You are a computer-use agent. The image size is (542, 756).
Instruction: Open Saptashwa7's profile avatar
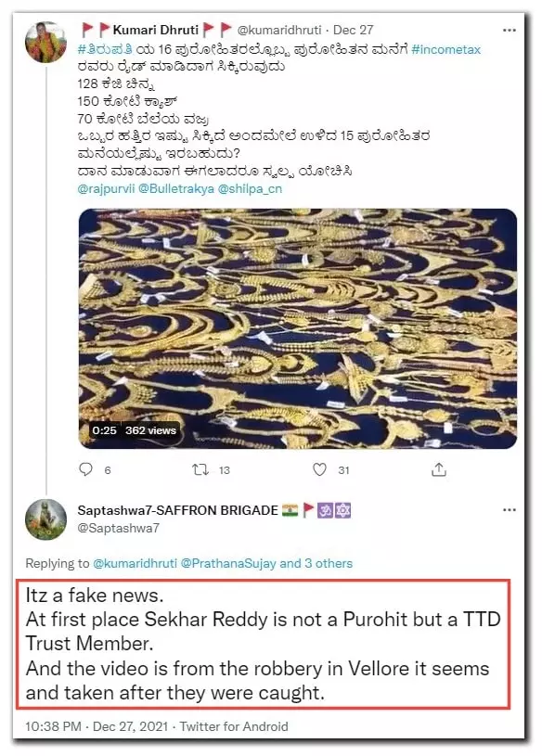coord(45,519)
